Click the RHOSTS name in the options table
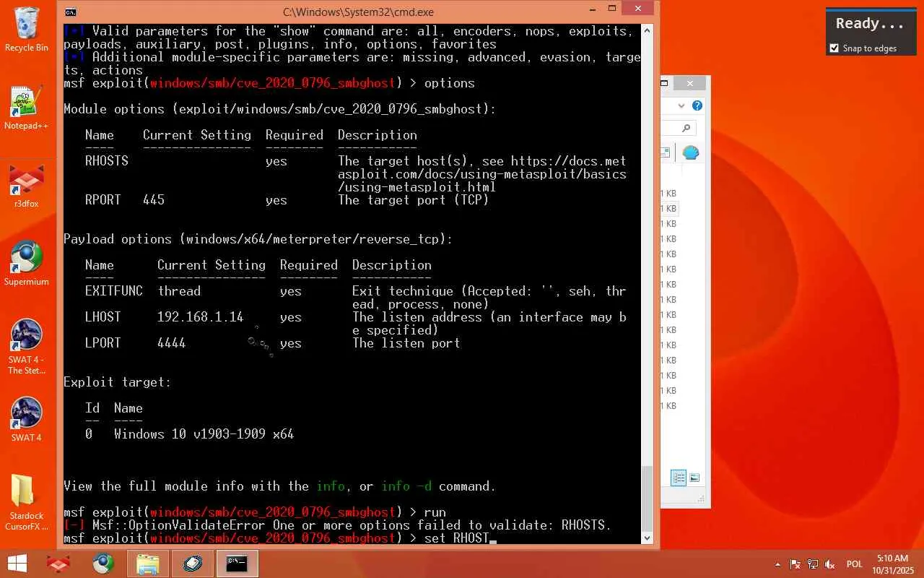Image resolution: width=924 pixels, height=578 pixels. pos(107,161)
